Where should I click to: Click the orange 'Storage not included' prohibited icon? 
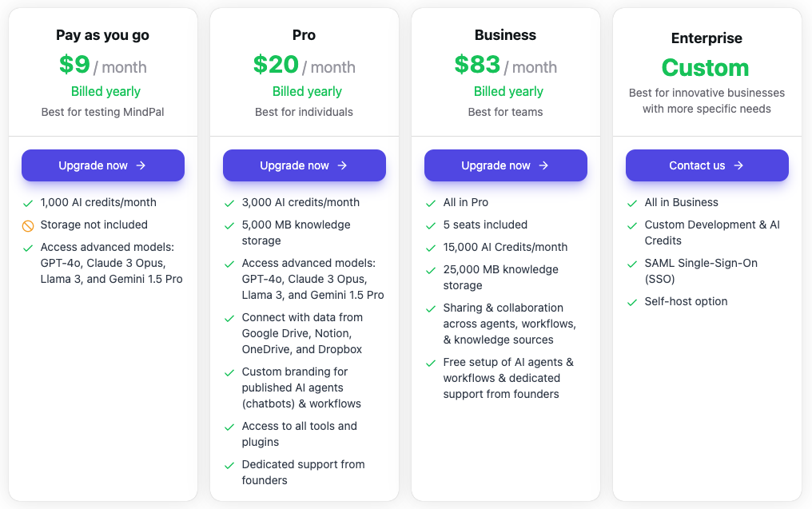[28, 225]
